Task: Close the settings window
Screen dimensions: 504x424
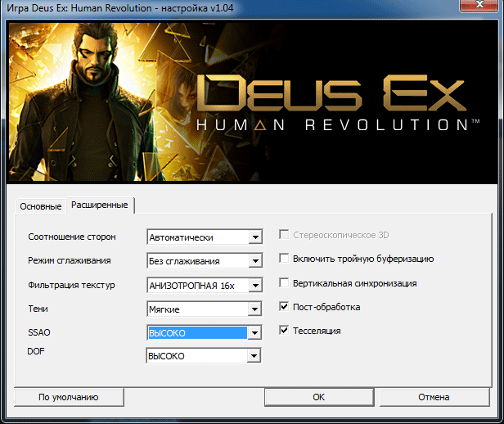Action: point(479,5)
